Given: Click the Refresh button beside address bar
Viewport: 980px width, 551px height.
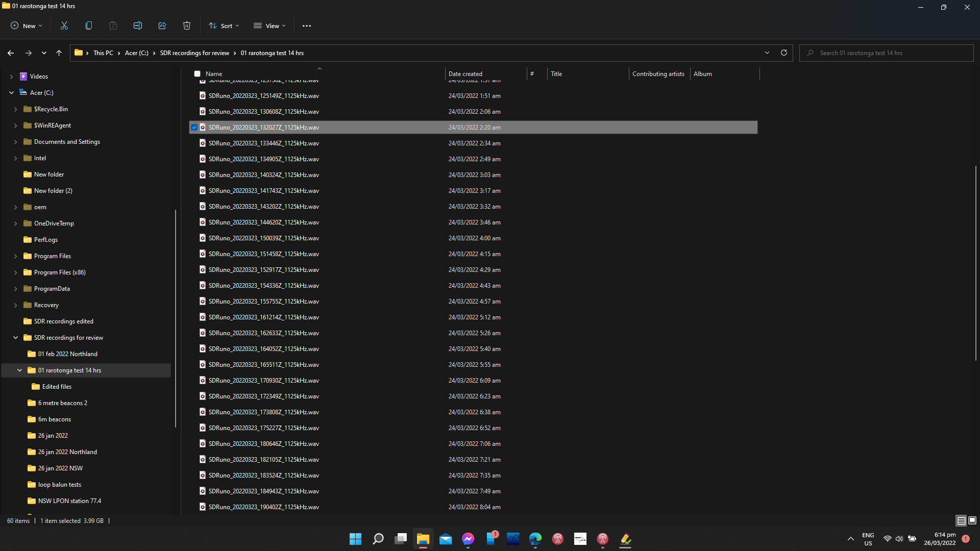Looking at the screenshot, I should click(784, 53).
